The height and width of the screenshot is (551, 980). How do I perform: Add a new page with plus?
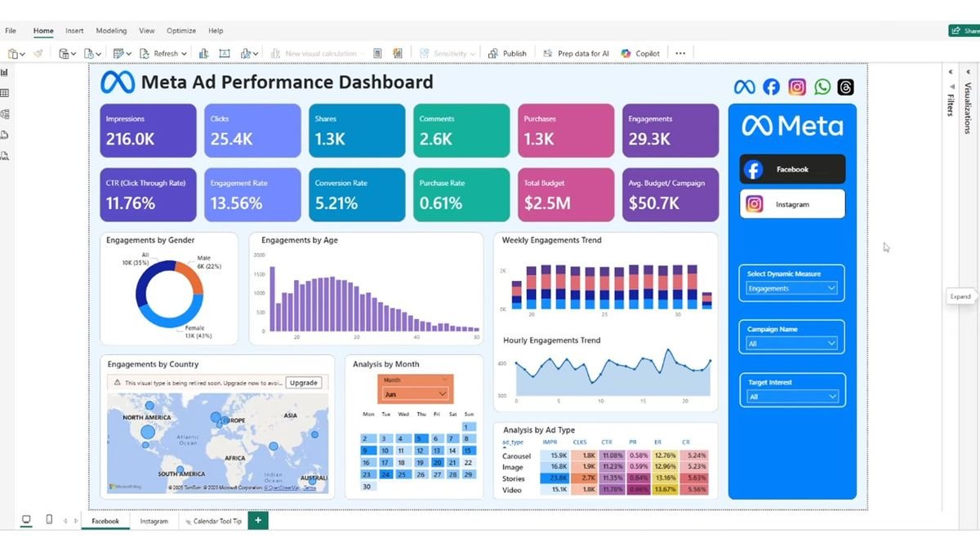tap(258, 520)
